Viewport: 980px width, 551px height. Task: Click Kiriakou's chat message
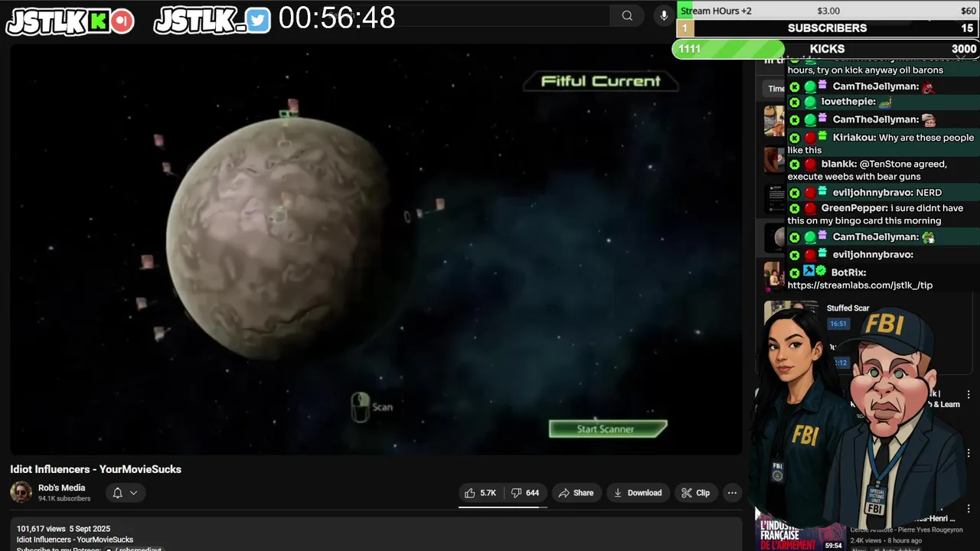(881, 143)
